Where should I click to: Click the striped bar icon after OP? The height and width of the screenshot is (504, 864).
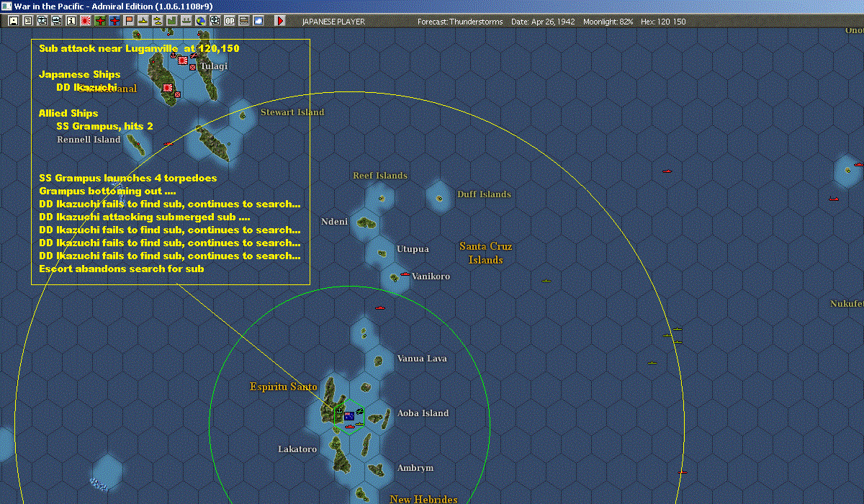point(244,21)
